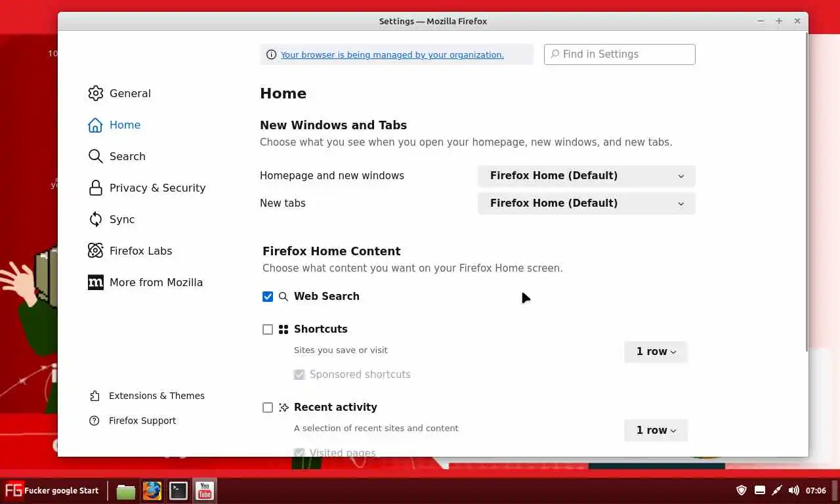
Task: Click the keyboard icon in the system tray
Action: [x=759, y=490]
